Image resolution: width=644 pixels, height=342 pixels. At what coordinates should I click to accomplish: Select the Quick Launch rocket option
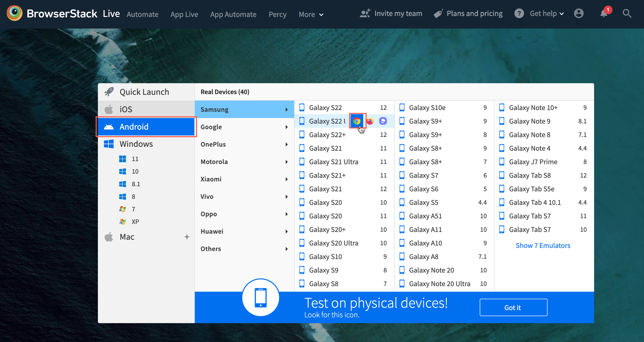point(144,92)
